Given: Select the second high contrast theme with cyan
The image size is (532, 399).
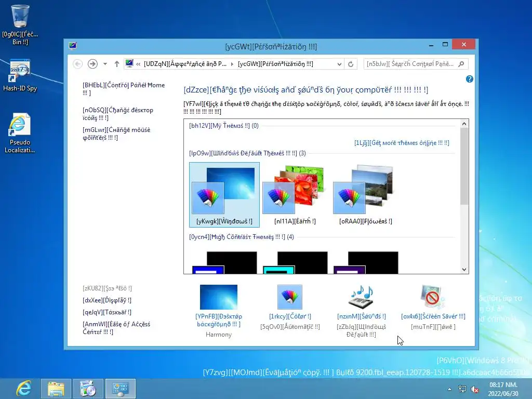Looking at the screenshot, I should click(x=295, y=262).
